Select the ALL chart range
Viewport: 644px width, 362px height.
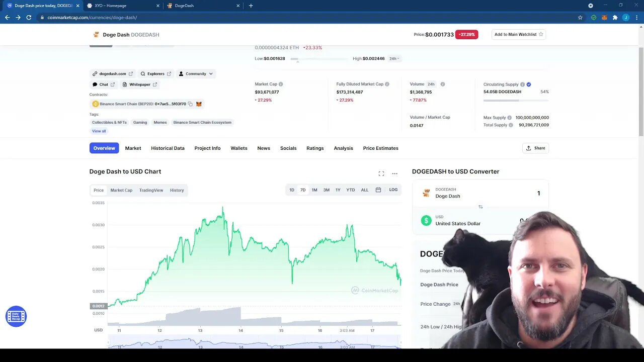[x=365, y=190]
